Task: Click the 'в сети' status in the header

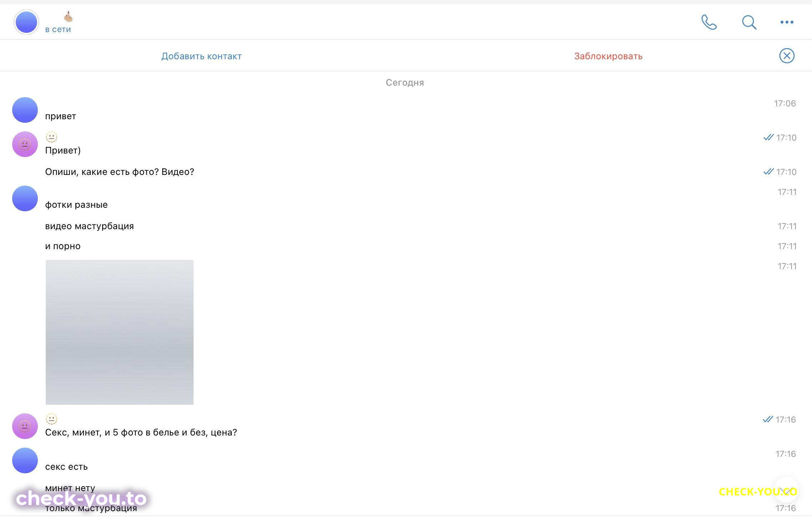Action: [x=58, y=29]
